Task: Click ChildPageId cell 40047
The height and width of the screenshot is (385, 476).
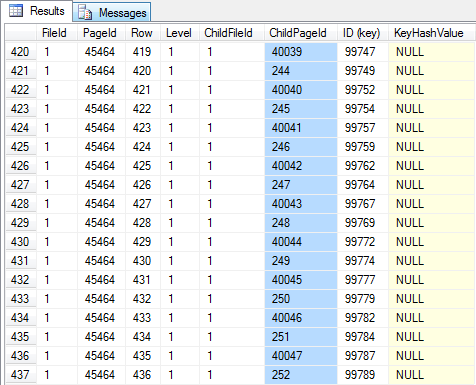Action: (x=301, y=356)
